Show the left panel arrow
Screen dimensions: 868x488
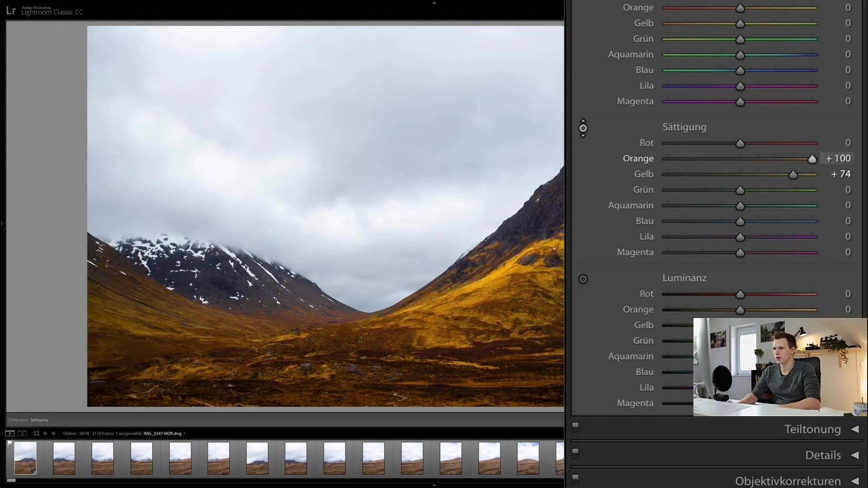[2, 223]
